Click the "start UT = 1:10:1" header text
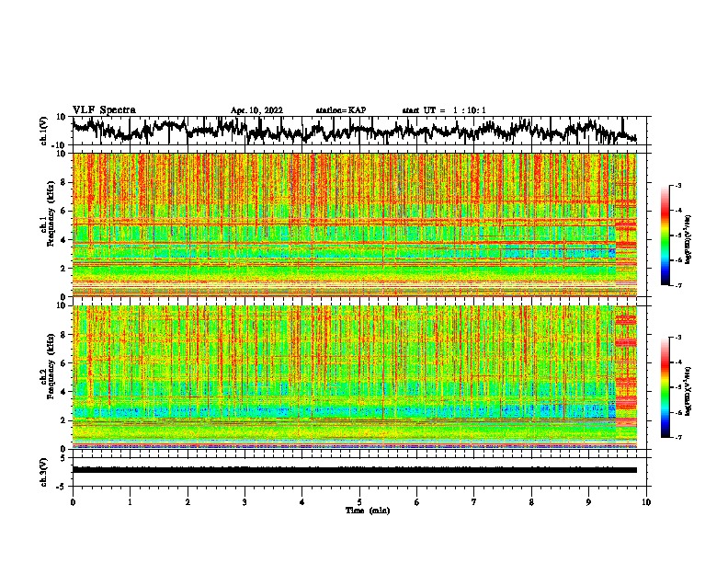Viewport: 728px width, 563px height. click(444, 110)
